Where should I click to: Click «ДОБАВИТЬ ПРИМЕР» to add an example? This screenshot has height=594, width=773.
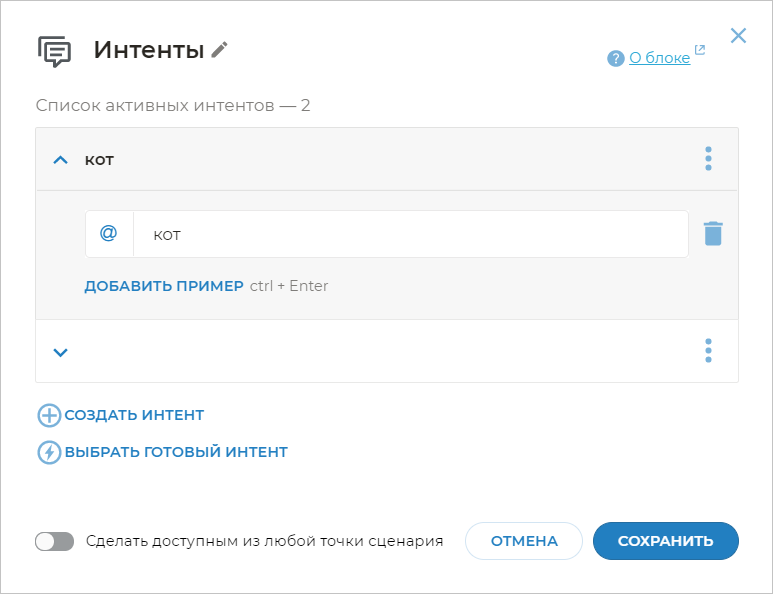pos(164,286)
